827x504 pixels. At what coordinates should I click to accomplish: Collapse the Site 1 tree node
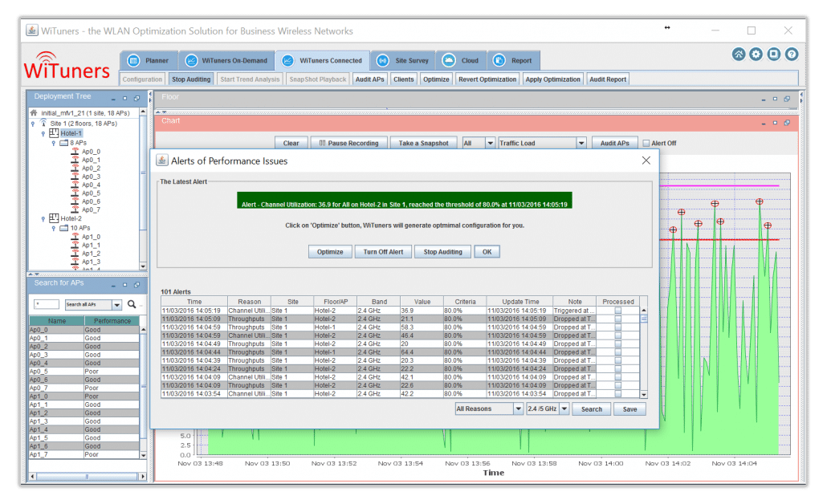click(x=33, y=124)
